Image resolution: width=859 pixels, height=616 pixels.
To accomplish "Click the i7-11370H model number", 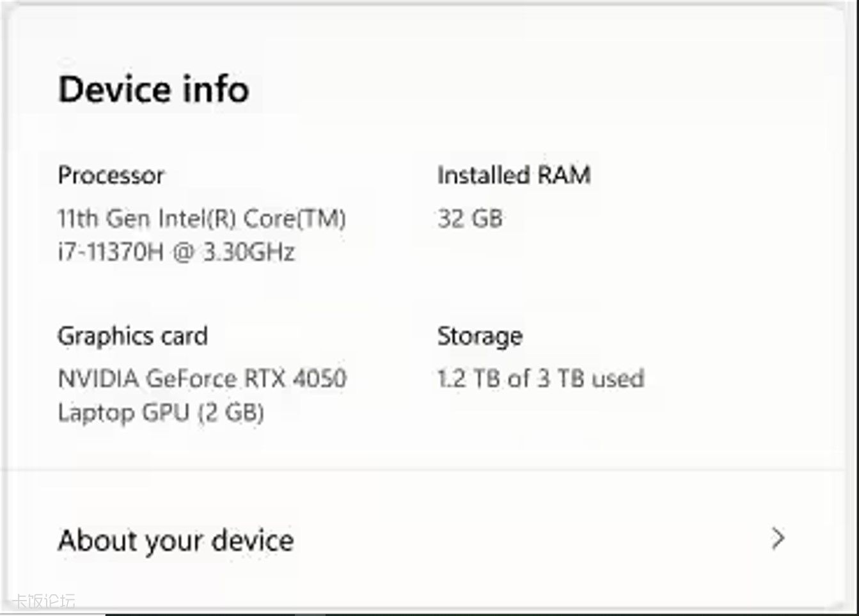I will (x=111, y=252).
